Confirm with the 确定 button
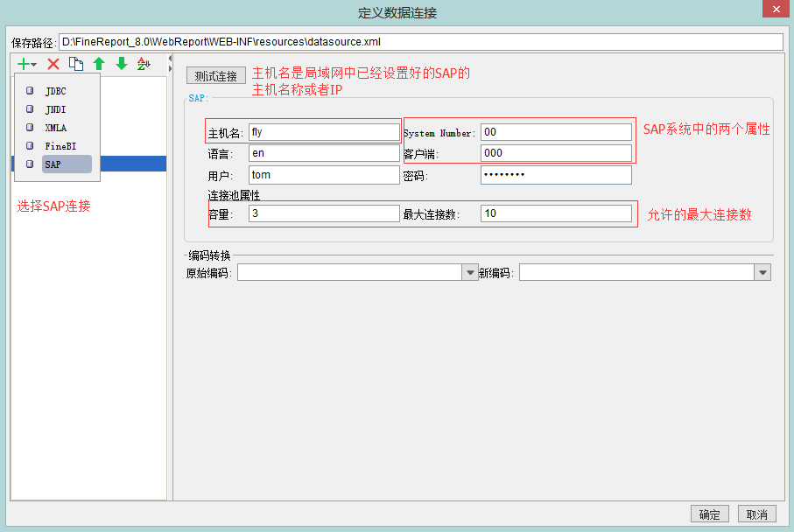This screenshot has width=794, height=532. [x=709, y=514]
